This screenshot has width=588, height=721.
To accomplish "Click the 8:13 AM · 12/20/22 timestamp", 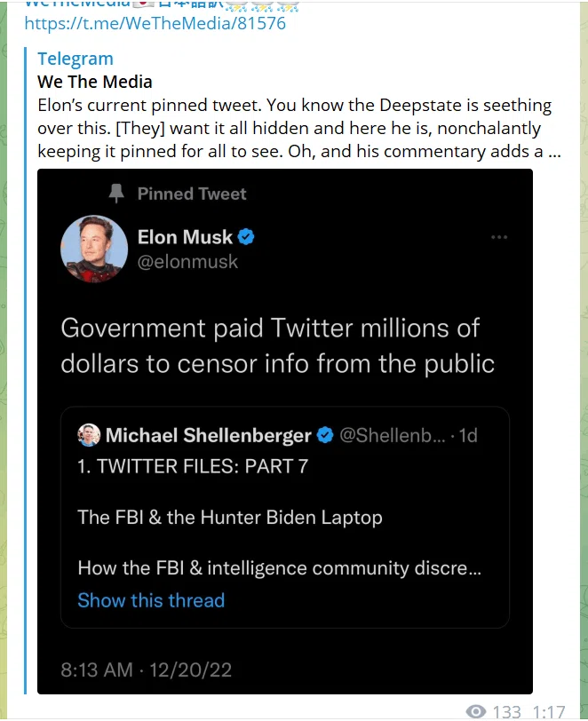I will [147, 669].
